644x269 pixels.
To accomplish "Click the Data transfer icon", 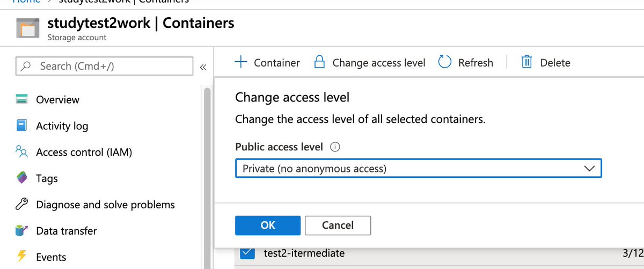I will coord(21,231).
